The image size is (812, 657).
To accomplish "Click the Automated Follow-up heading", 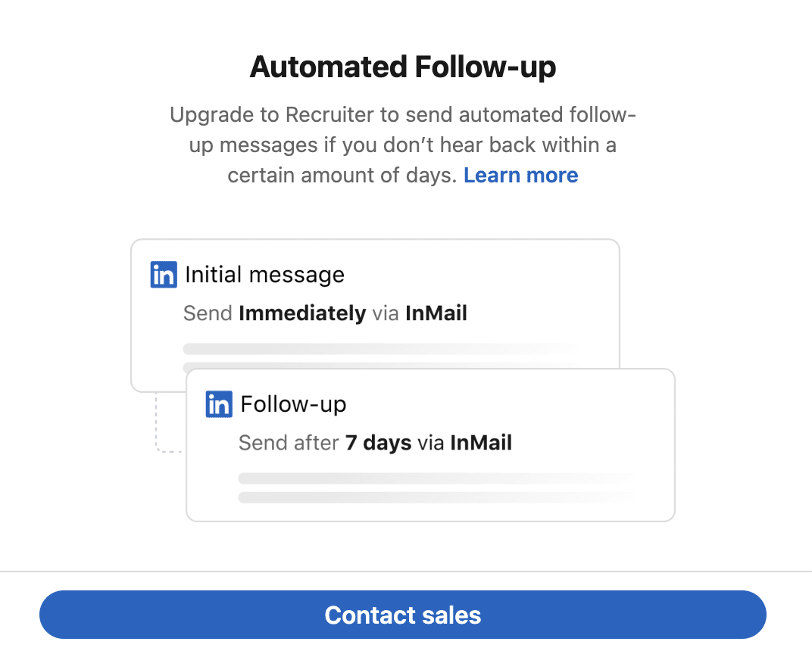I will 402,67.
